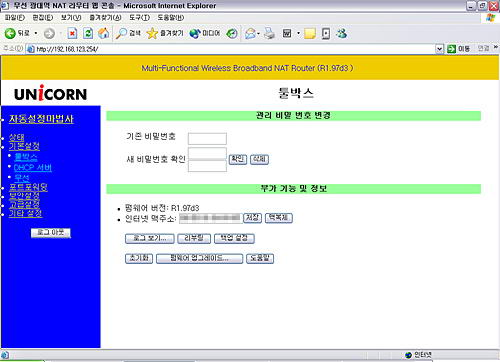Click the 초기화 reset button
Viewport: 500px width, 362px height.
coord(139,259)
